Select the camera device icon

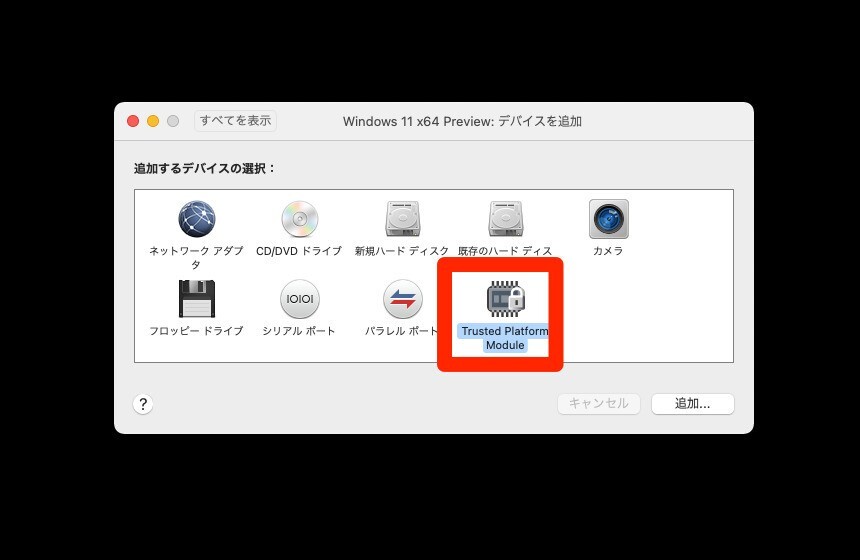click(608, 219)
